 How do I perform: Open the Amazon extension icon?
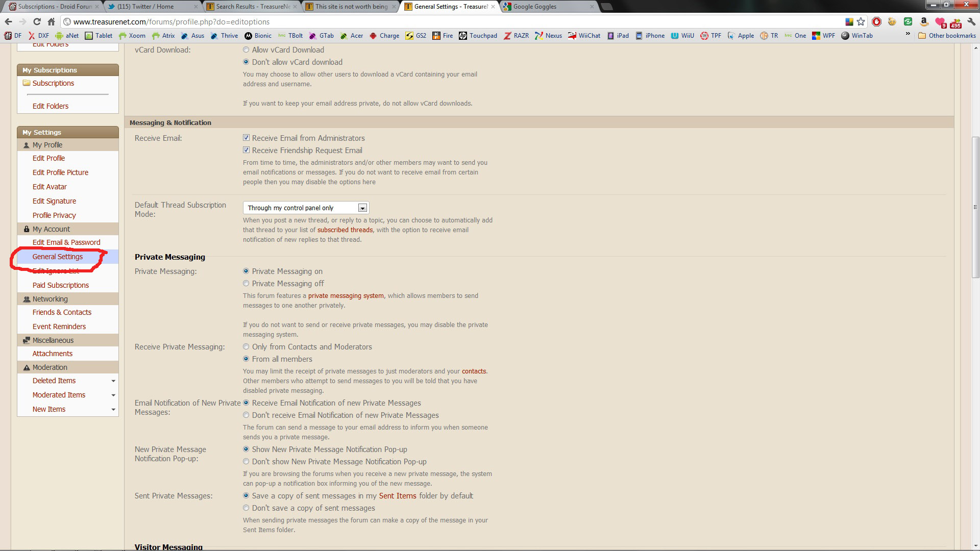click(x=923, y=22)
